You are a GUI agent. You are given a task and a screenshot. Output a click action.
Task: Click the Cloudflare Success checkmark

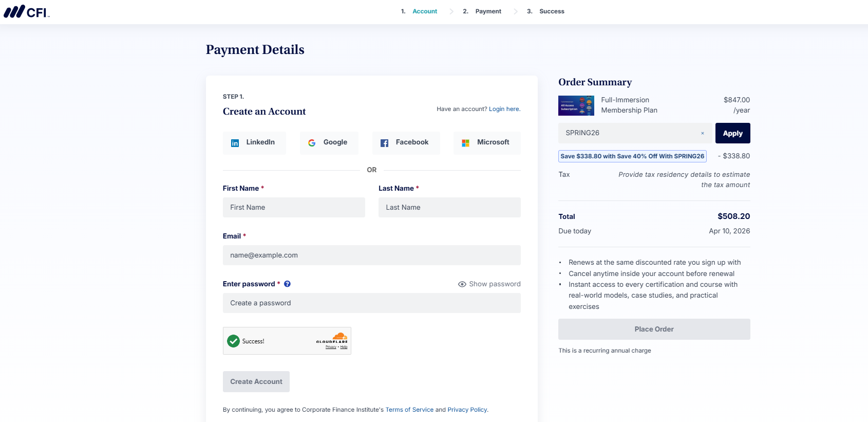[x=234, y=341]
